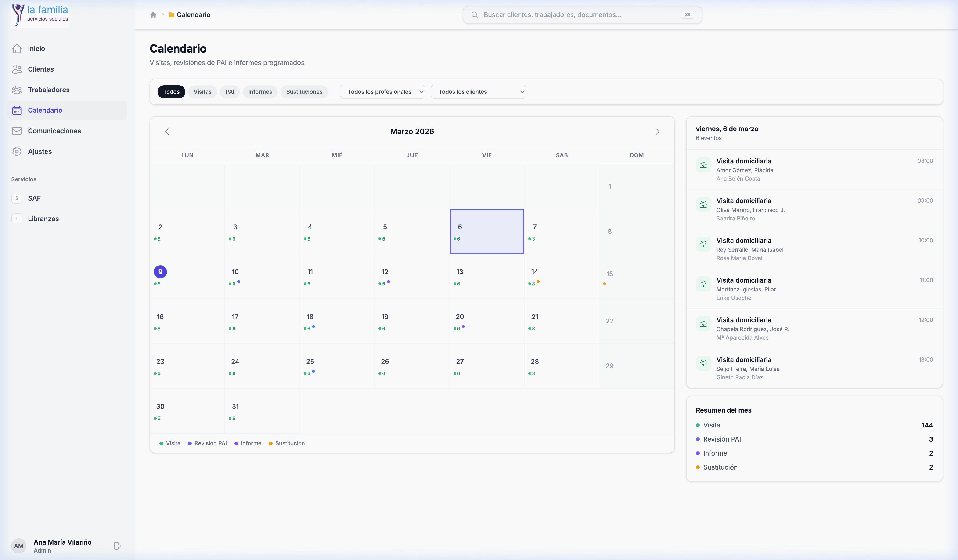
Task: Expand the Todos los clientes dropdown
Action: [x=478, y=92]
